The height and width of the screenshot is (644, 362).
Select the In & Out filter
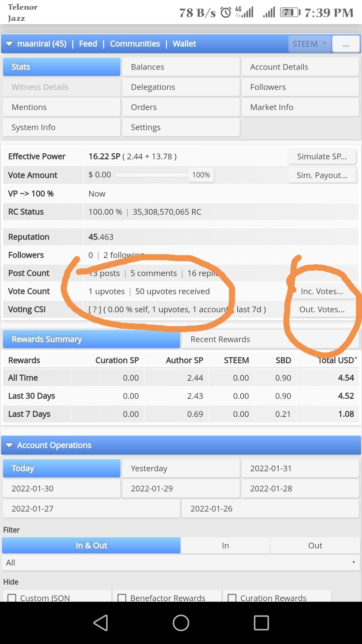tap(91, 545)
